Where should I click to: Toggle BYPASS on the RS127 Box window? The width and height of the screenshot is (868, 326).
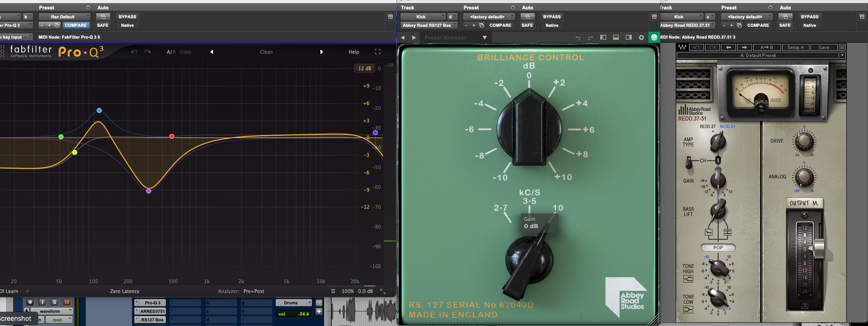coord(552,16)
